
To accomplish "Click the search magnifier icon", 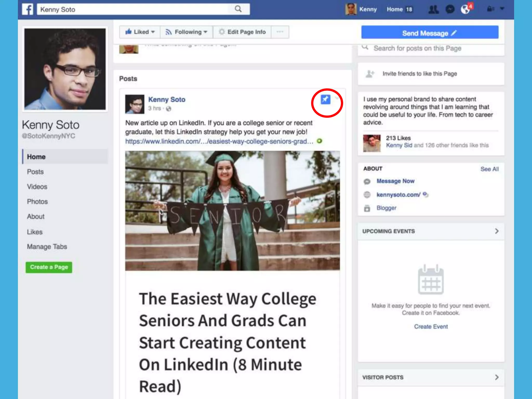I will [x=238, y=9].
